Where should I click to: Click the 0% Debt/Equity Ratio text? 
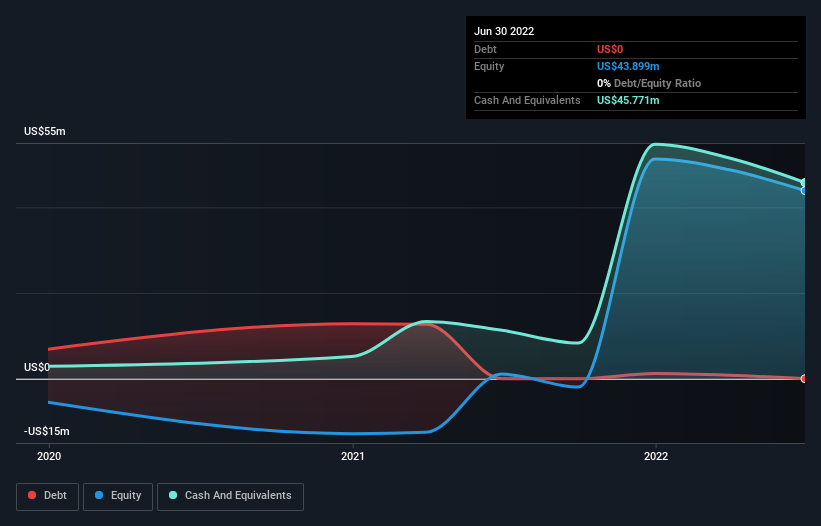(x=649, y=83)
